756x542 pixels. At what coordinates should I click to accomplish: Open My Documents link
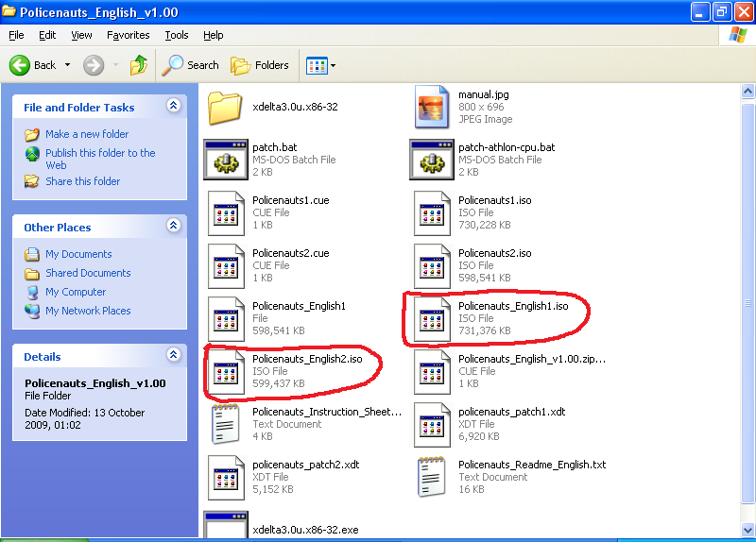(x=77, y=254)
